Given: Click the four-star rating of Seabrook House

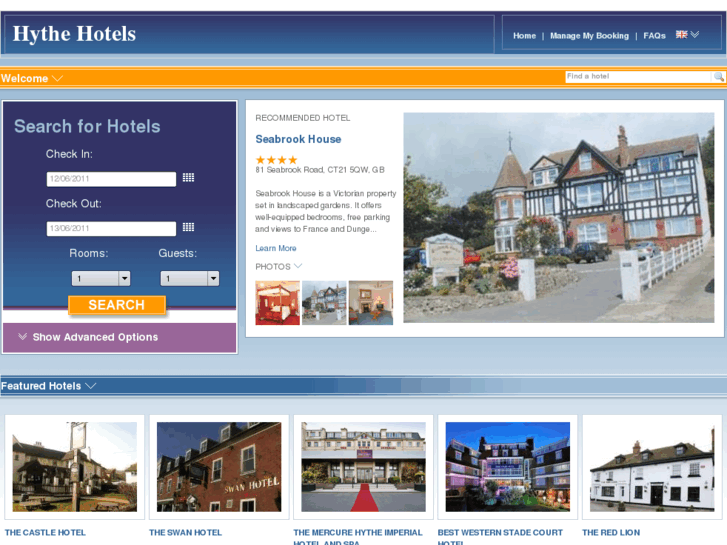Looking at the screenshot, I should coord(276,160).
